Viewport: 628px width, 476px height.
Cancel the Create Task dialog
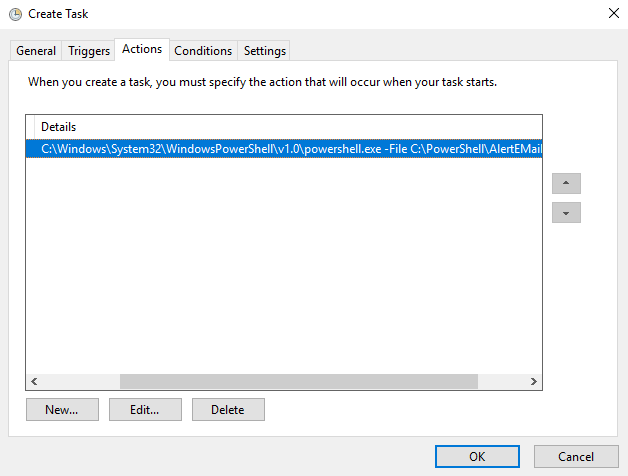coord(576,456)
